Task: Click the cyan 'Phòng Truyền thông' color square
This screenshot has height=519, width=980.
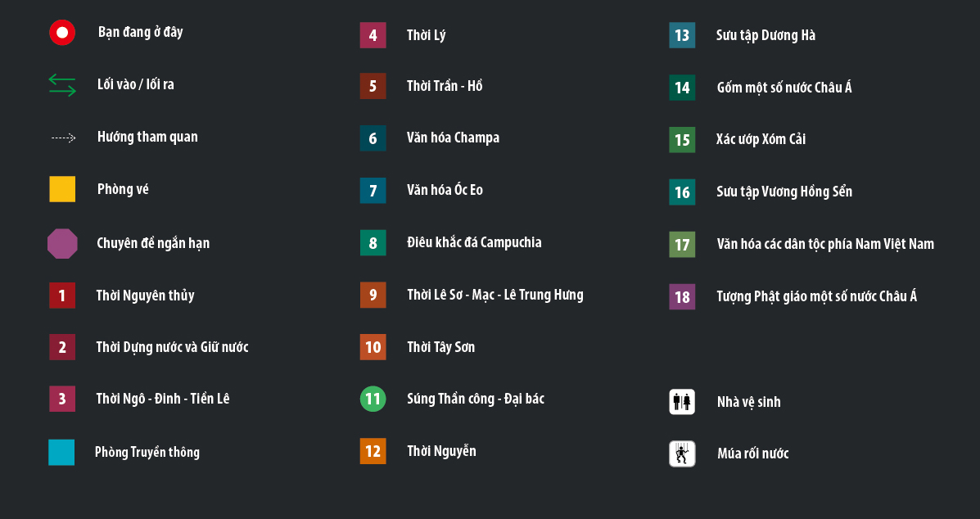Action: point(61,452)
